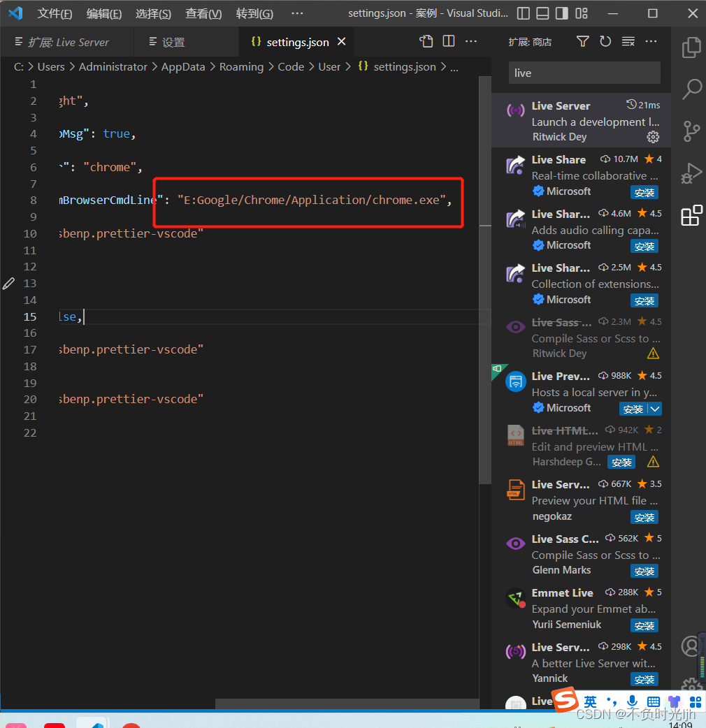Open the AppData breadcrumb segment
The height and width of the screenshot is (728, 706).
pos(183,67)
